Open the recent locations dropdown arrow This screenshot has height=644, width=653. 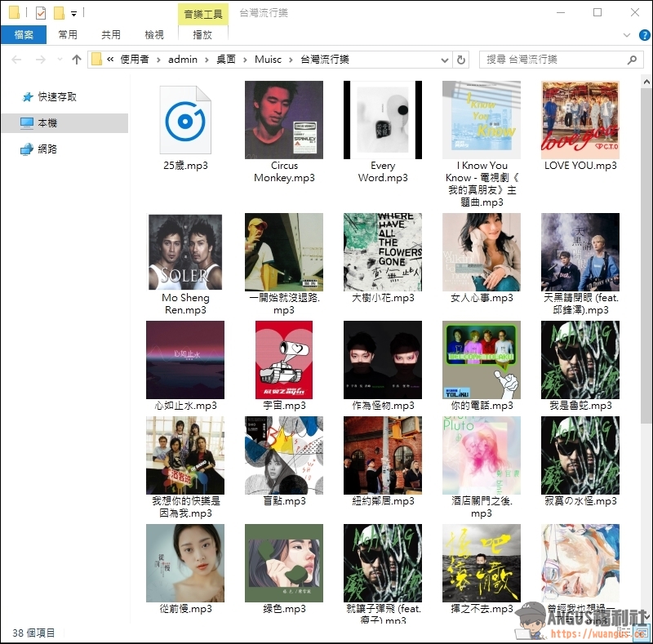click(x=59, y=60)
